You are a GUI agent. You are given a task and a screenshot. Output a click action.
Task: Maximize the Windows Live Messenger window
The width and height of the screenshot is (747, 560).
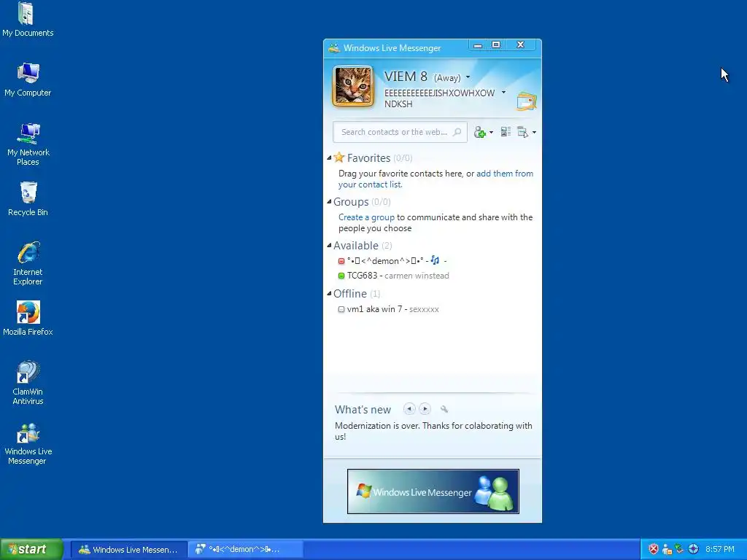point(496,45)
